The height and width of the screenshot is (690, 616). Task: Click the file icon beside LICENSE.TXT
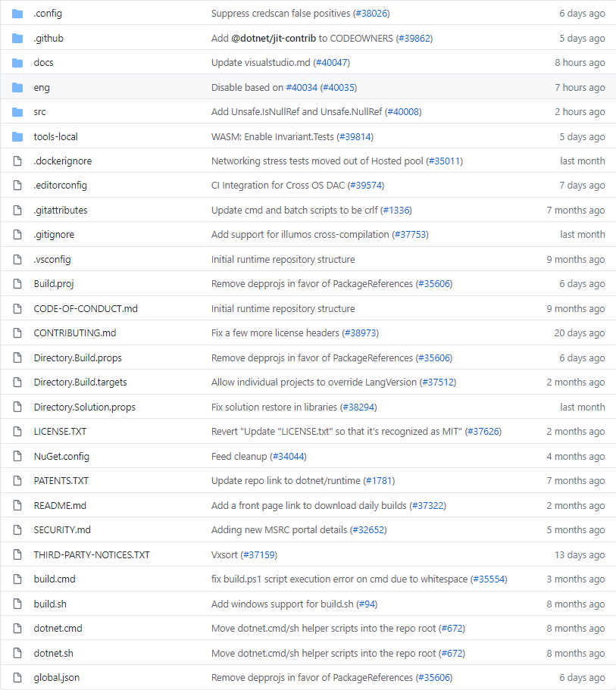17,432
